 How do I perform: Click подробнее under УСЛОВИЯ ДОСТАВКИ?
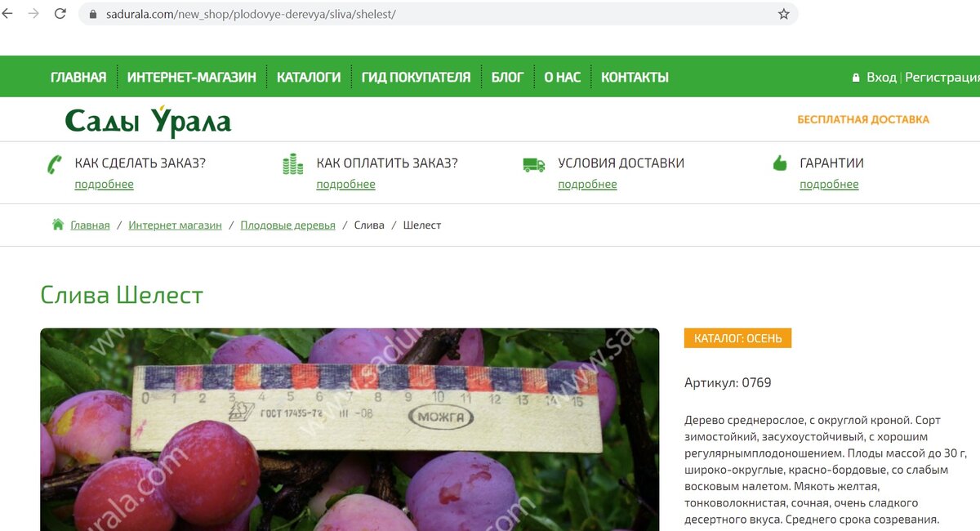(587, 185)
